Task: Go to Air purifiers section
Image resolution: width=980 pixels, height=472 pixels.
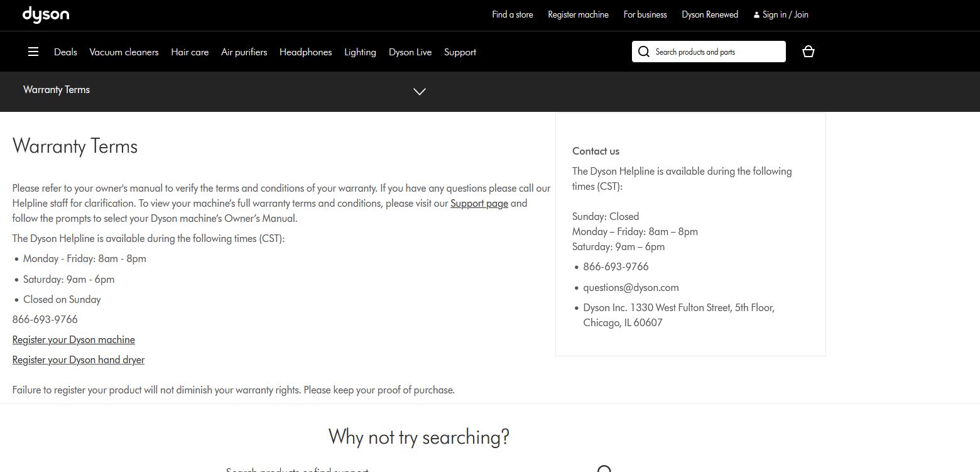Action: (x=244, y=52)
